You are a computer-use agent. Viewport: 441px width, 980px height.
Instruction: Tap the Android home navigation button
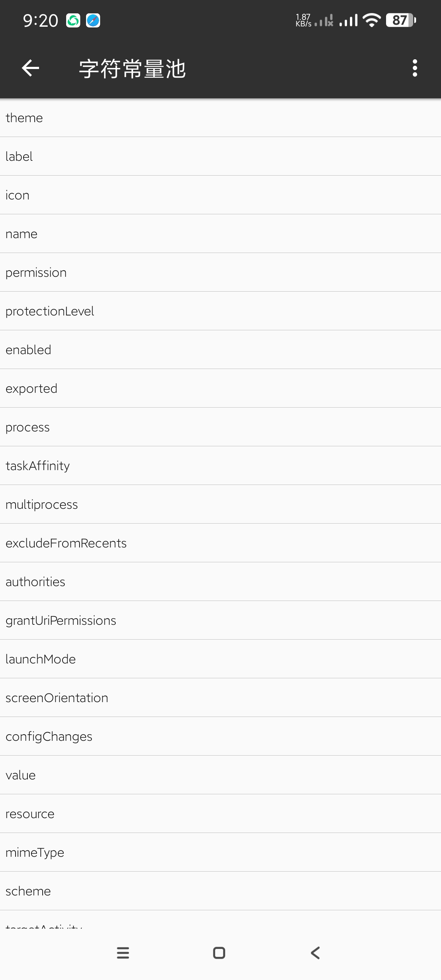pyautogui.click(x=219, y=953)
